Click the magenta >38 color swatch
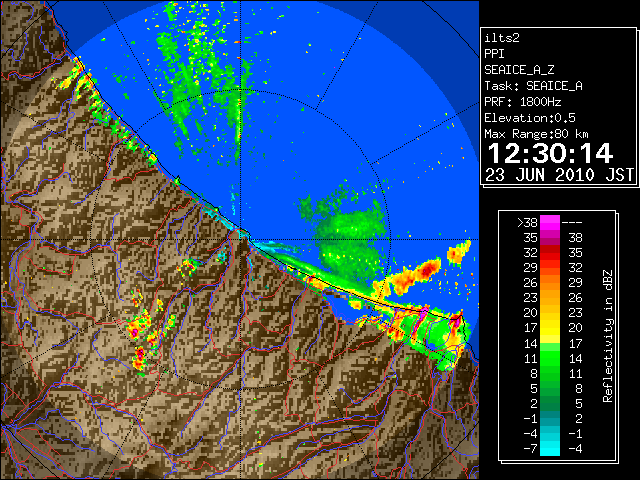 pyautogui.click(x=550, y=223)
